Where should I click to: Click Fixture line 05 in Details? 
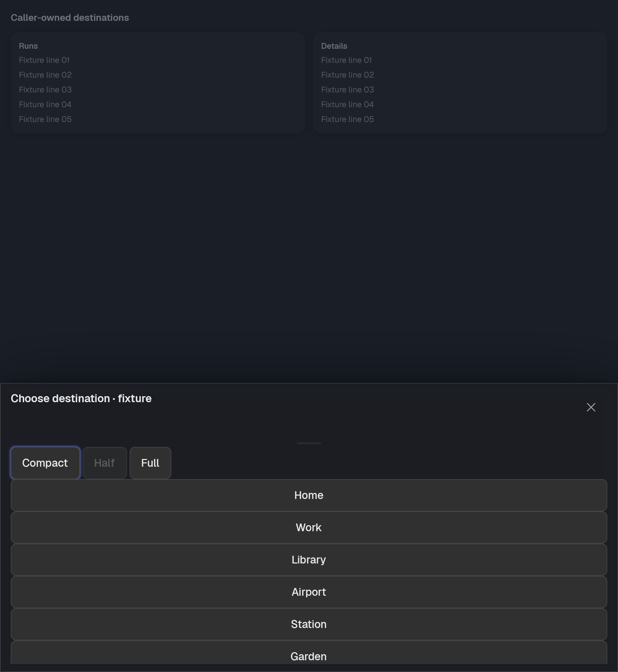[x=347, y=119]
